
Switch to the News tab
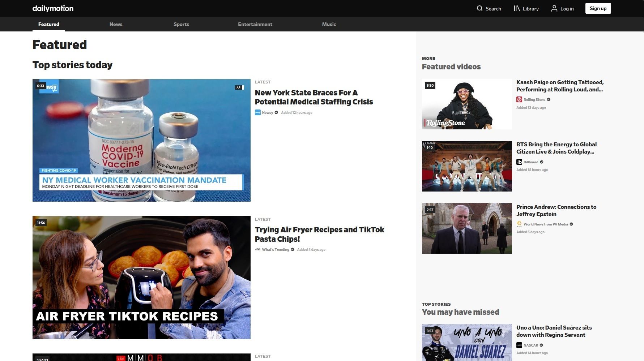116,24
